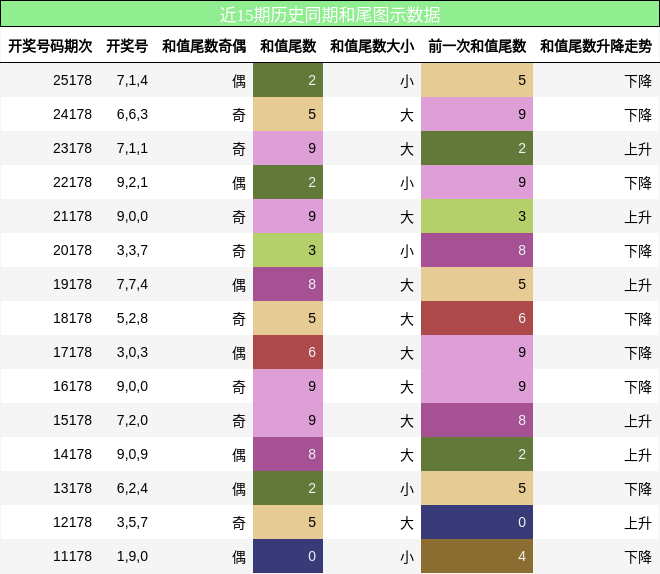Click the 前一次和值尾数 column header
Image resolution: width=660 pixels, height=574 pixels.
477,46
